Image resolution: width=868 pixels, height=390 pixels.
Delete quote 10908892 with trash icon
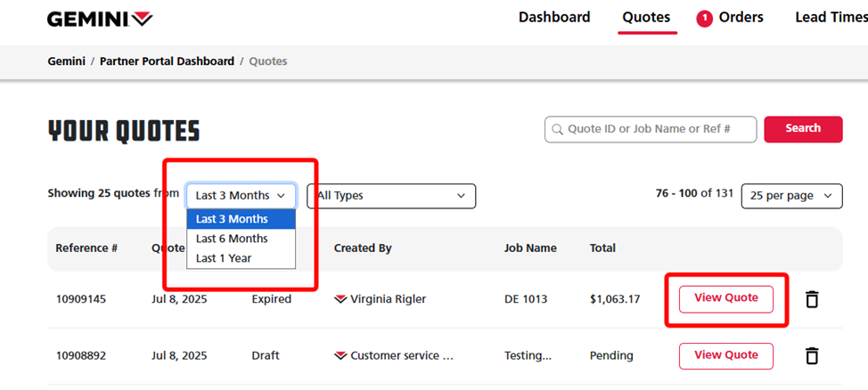coord(812,355)
